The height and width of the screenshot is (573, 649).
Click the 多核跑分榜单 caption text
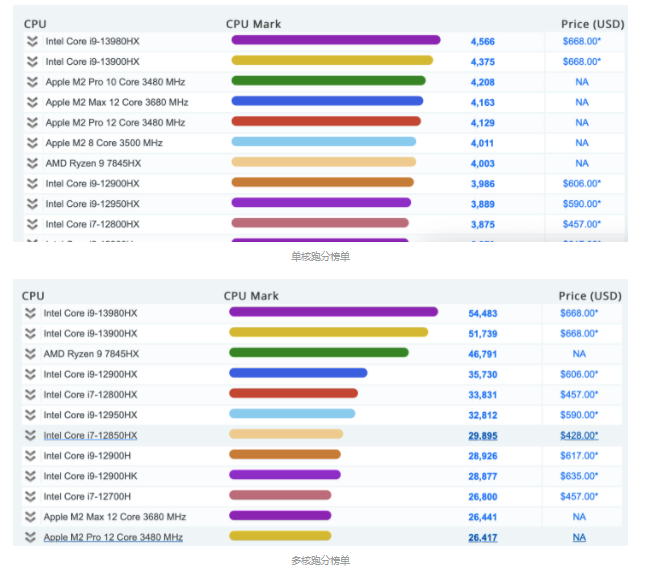tap(320, 561)
